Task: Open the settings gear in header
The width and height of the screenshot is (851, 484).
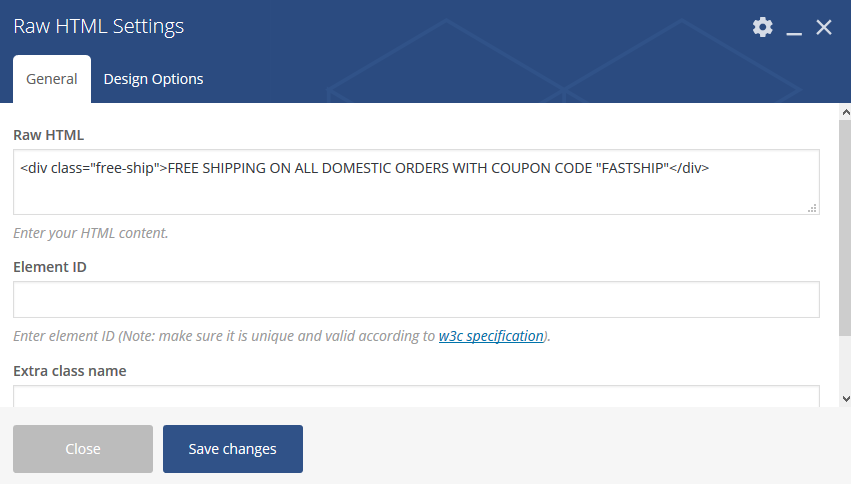Action: 763,27
